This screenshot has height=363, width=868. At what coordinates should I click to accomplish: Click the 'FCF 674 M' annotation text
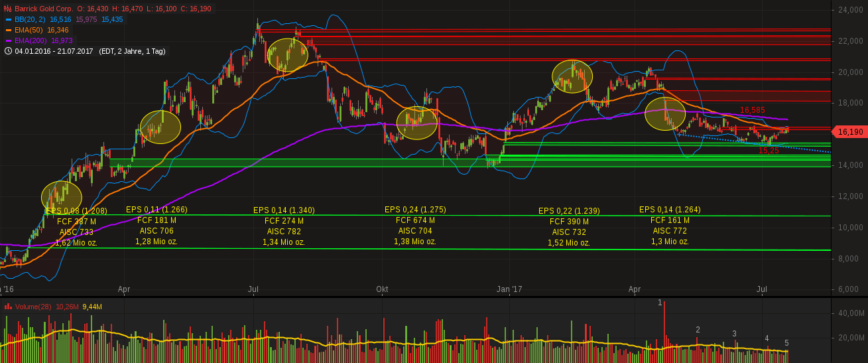pyautogui.click(x=415, y=220)
